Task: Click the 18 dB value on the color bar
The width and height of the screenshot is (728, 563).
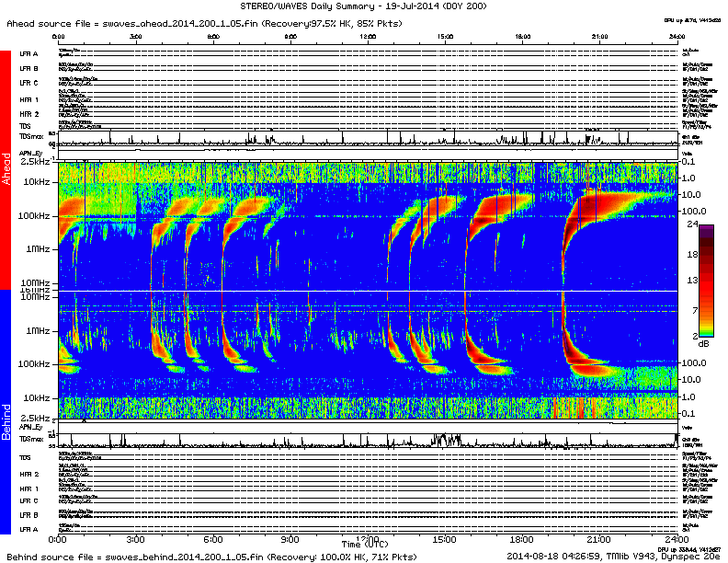Action: tap(692, 254)
